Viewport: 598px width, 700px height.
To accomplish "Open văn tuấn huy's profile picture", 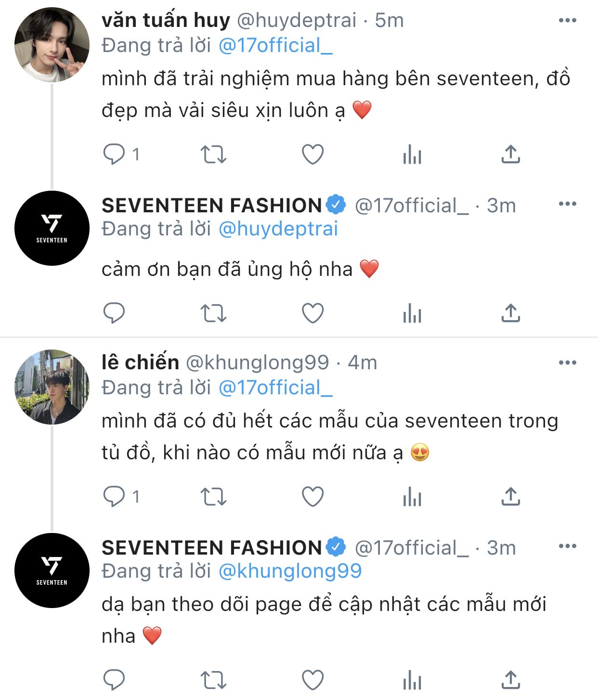I will coord(52,45).
